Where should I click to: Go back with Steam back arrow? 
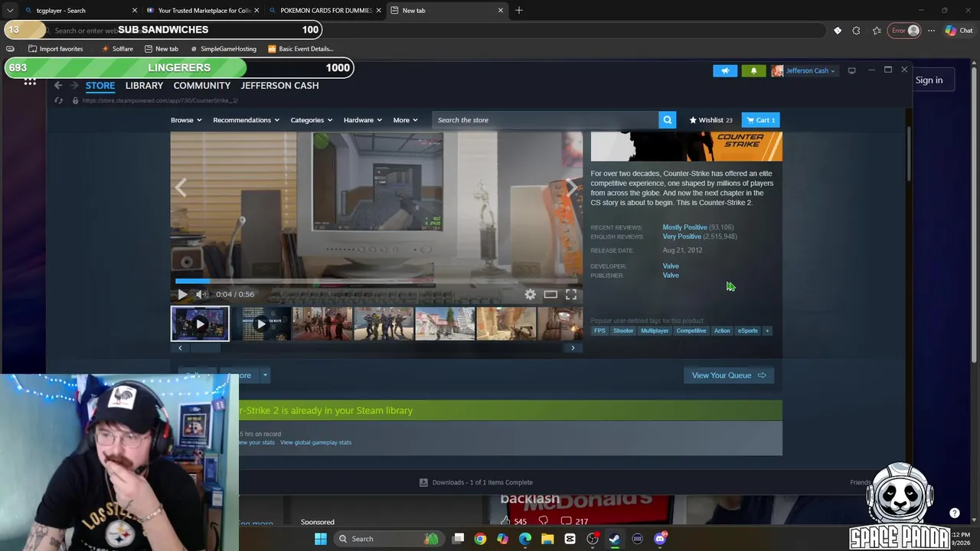tap(58, 85)
